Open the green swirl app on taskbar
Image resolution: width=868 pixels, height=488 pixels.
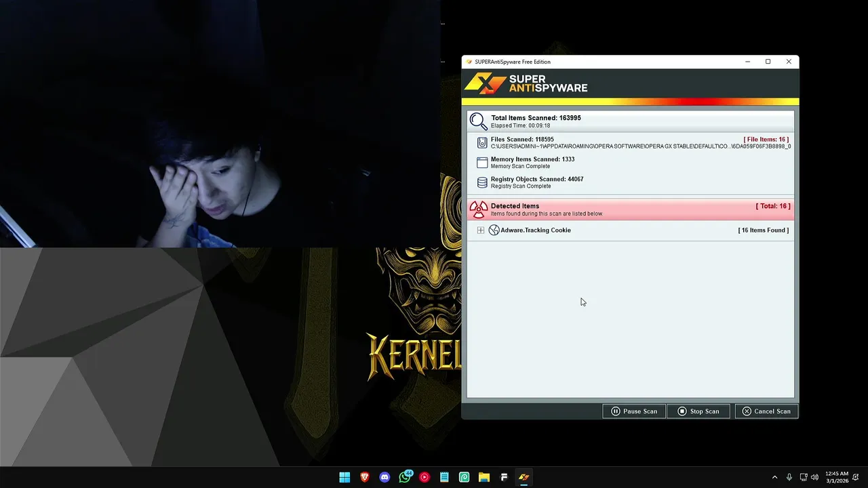pos(464,477)
